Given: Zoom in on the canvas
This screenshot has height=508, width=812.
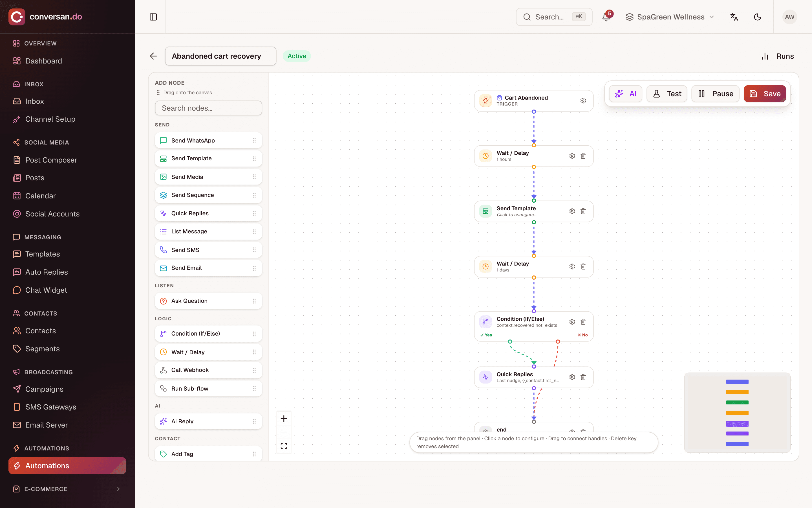Looking at the screenshot, I should 284,418.
